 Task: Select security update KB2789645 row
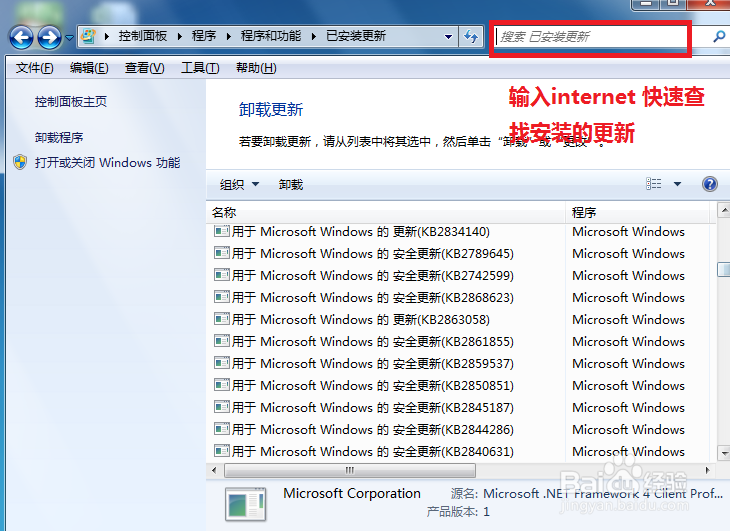(x=461, y=254)
